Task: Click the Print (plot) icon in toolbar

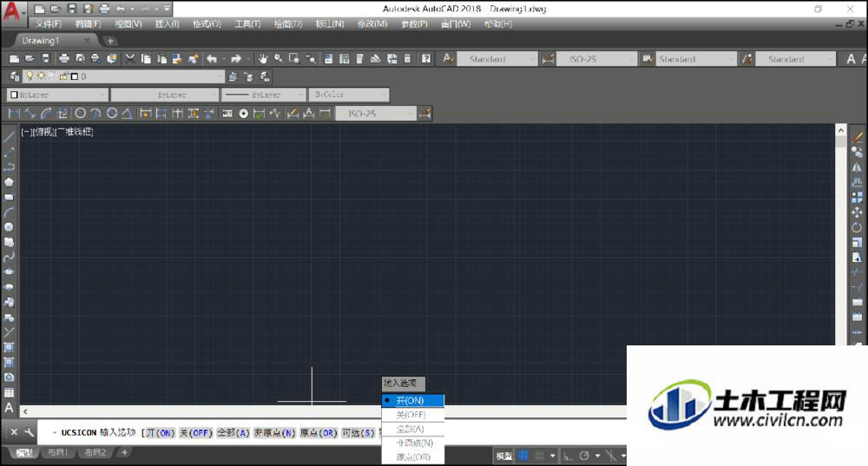Action: click(x=64, y=59)
